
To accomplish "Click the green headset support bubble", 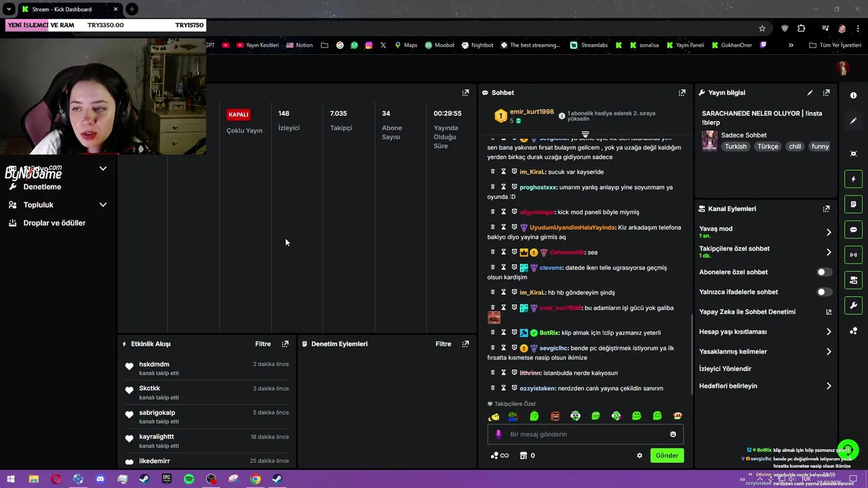I will pyautogui.click(x=848, y=450).
